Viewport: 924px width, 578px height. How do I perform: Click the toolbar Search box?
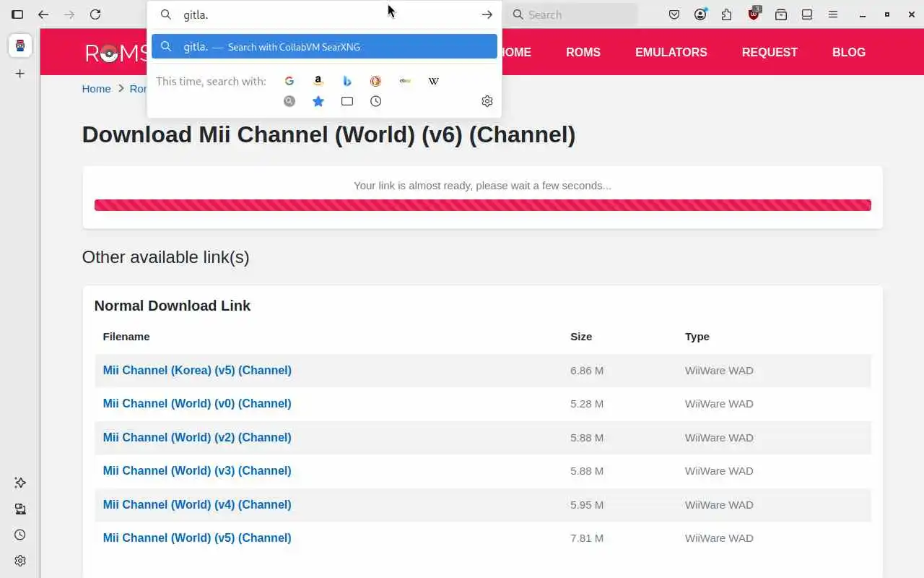pyautogui.click(x=572, y=14)
